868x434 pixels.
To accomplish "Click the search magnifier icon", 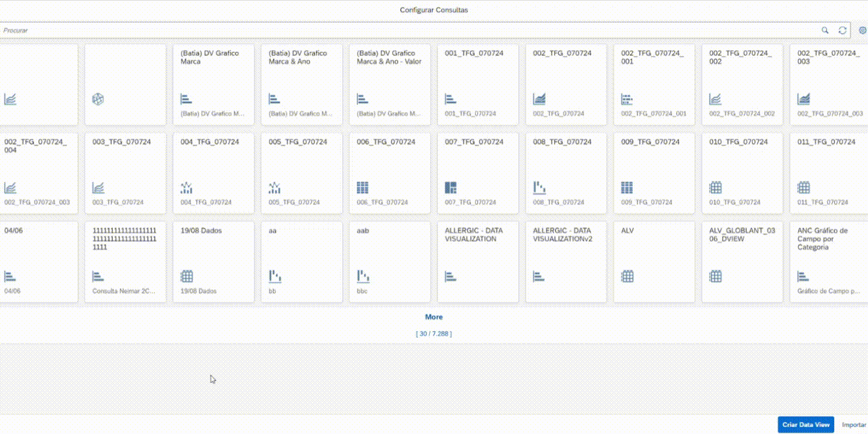I will [825, 30].
